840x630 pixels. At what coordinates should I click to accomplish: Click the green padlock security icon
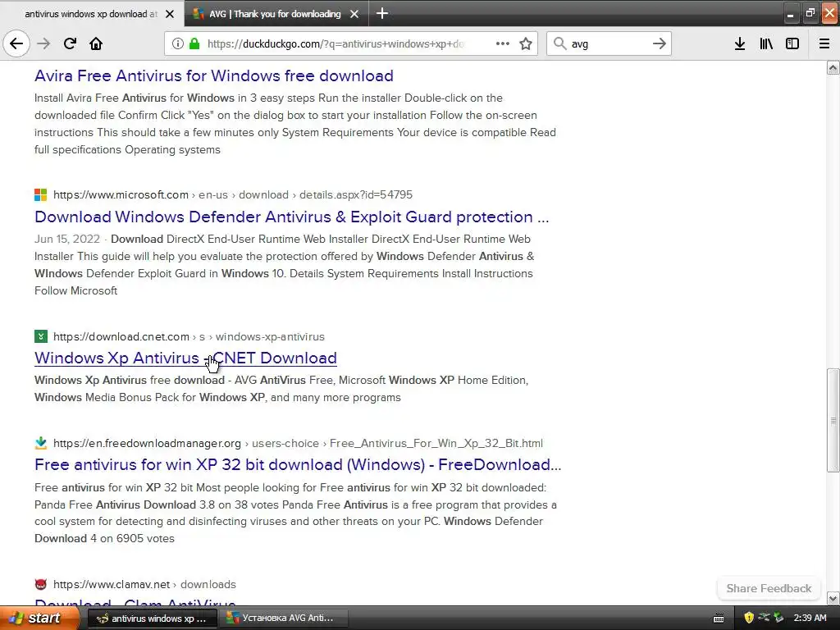click(194, 44)
